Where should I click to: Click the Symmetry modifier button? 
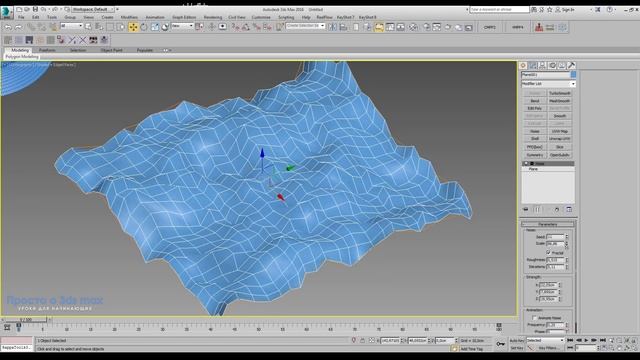tap(535, 155)
